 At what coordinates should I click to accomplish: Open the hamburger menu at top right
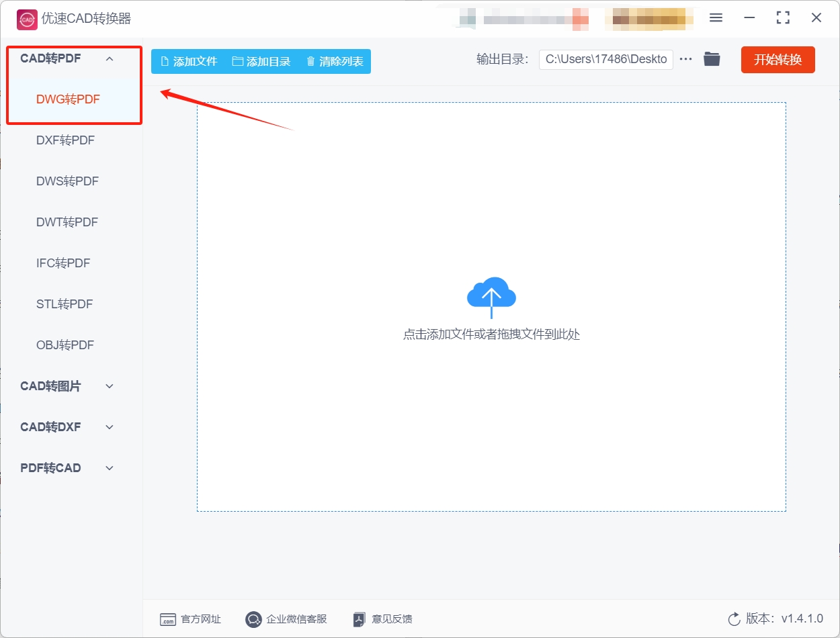coord(716,18)
